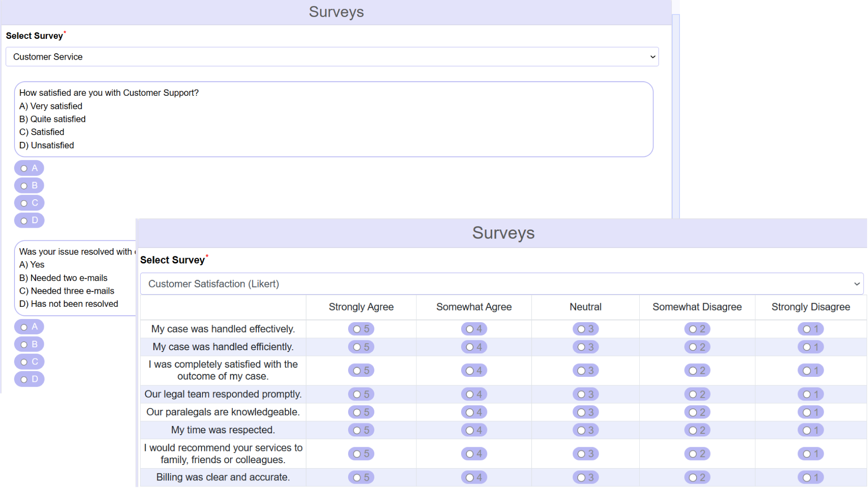Image resolution: width=868 pixels, height=488 pixels.
Task: Select 5 for 'My time was respected'
Action: click(x=361, y=430)
